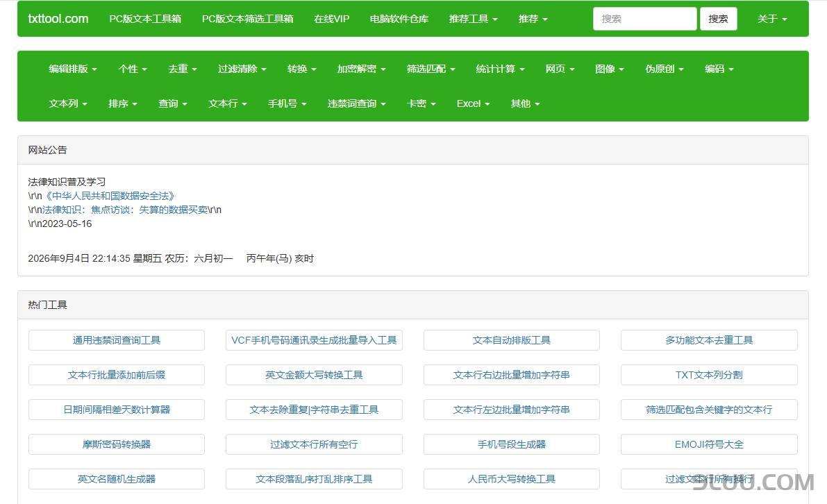Open the 个性 dropdown menu
Screen dimensions: 827x504
tap(133, 69)
